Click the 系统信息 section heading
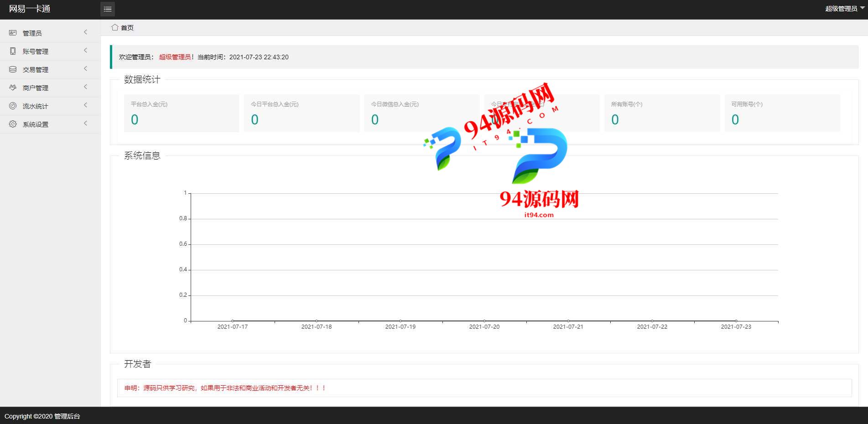Screen dimensions: 868x424 pos(142,156)
